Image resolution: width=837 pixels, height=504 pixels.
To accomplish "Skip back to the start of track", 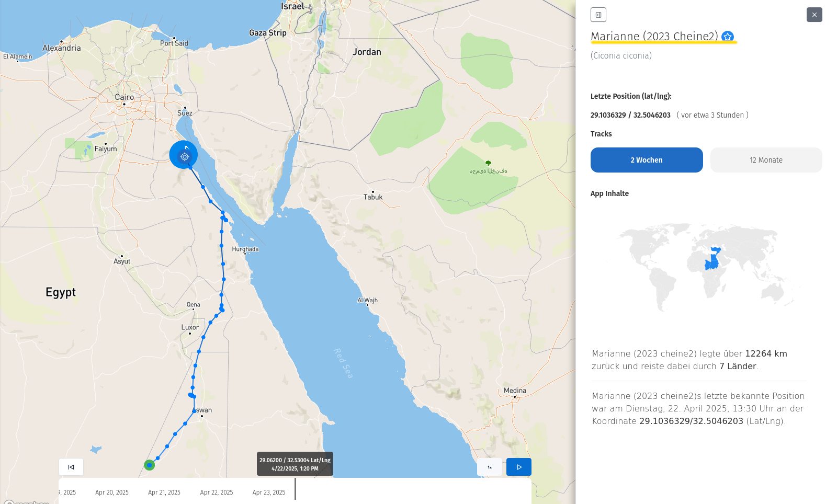I will (71, 467).
